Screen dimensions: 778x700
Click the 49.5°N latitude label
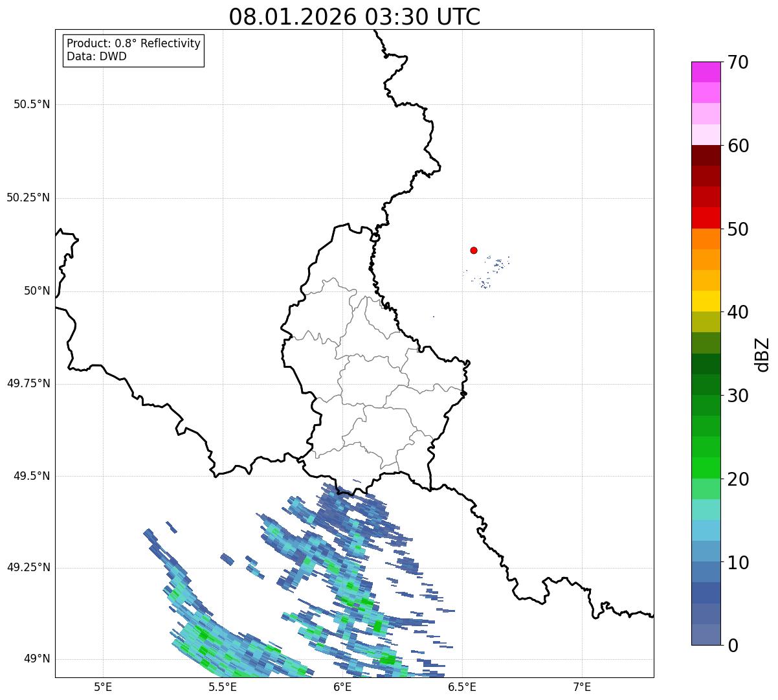(32, 476)
